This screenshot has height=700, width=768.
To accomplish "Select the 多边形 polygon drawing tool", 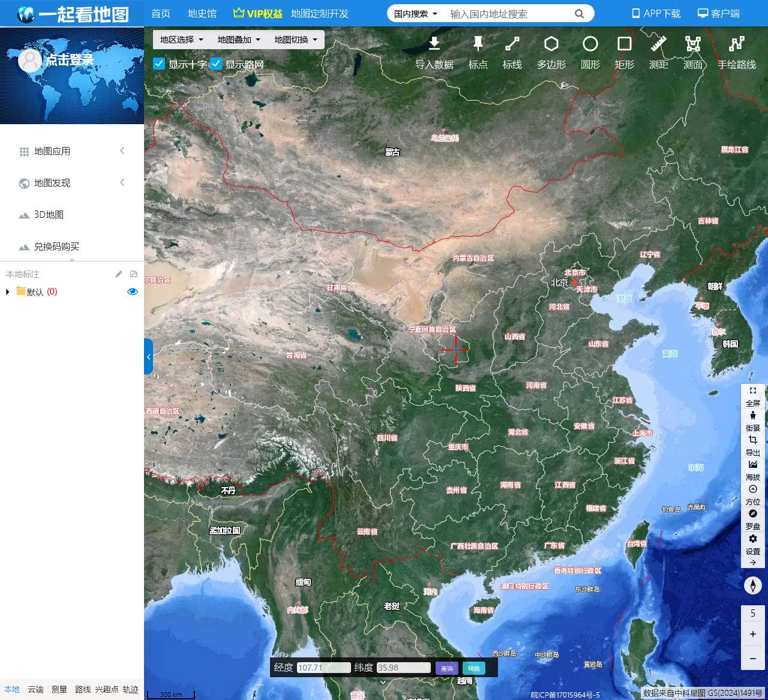I will pyautogui.click(x=551, y=45).
